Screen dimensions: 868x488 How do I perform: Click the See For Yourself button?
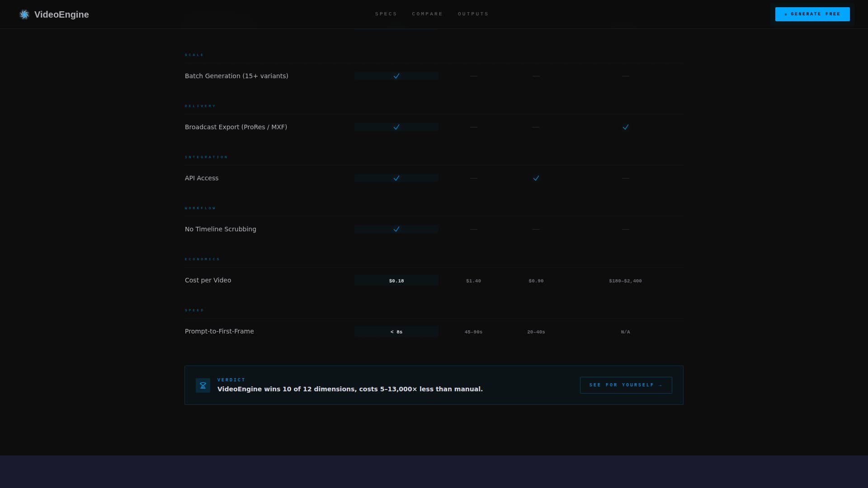pos(626,385)
